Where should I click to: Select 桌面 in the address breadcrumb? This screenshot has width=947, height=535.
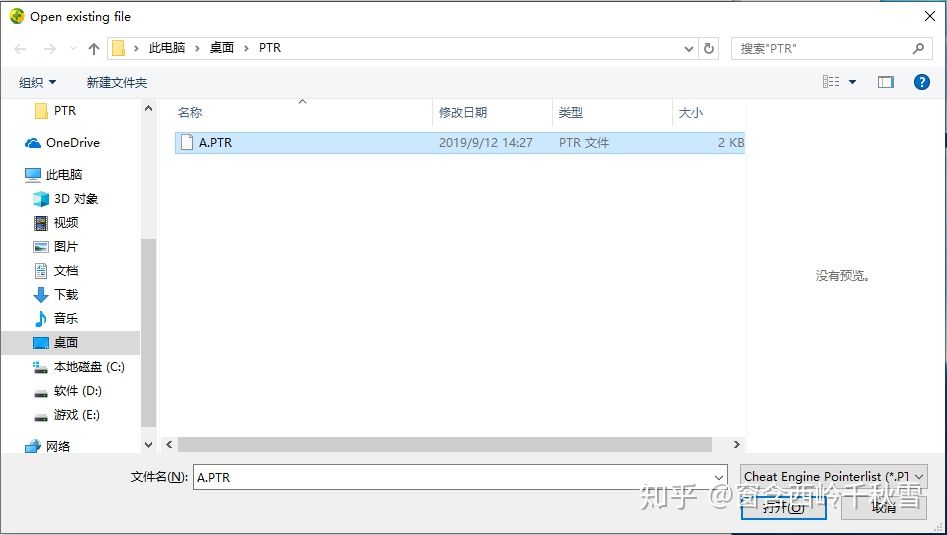222,48
